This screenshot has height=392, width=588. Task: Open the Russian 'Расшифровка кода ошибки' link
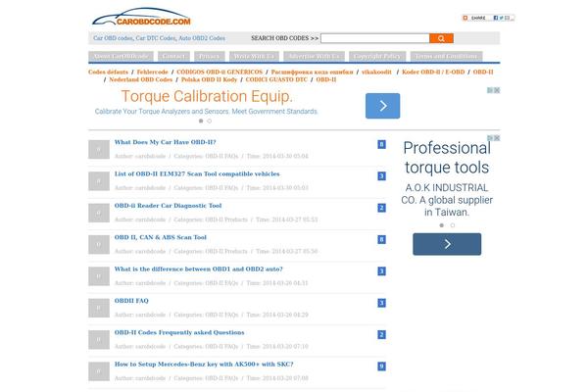point(312,72)
